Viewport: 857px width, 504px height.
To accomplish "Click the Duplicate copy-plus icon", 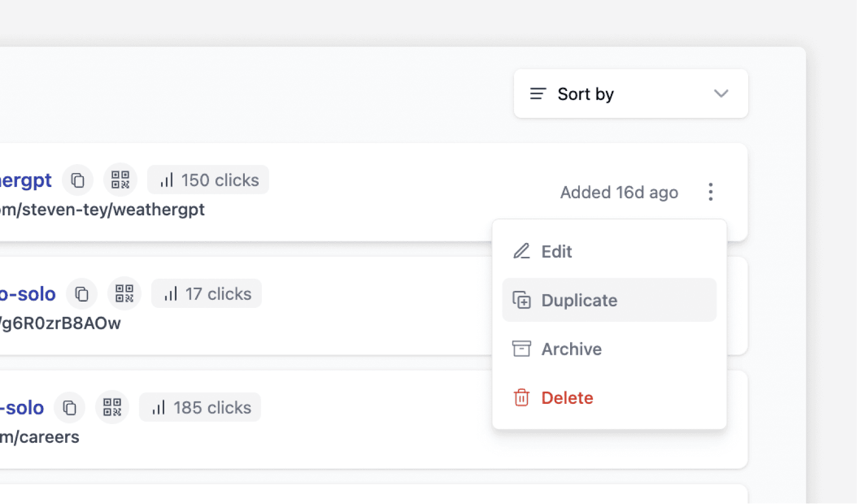I will (x=522, y=300).
